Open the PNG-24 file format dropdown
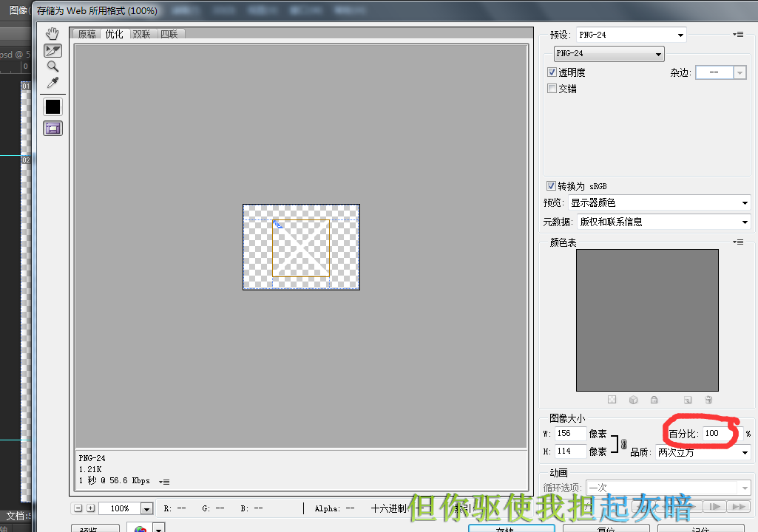Screen dimensions: 758x532 click(609, 54)
